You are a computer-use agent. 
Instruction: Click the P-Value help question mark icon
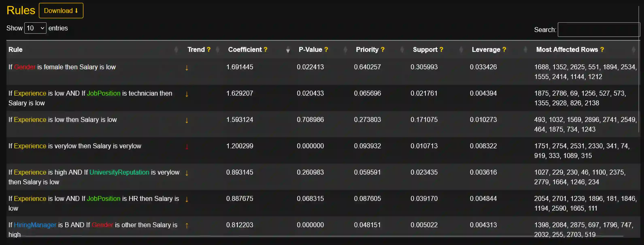[x=326, y=49]
